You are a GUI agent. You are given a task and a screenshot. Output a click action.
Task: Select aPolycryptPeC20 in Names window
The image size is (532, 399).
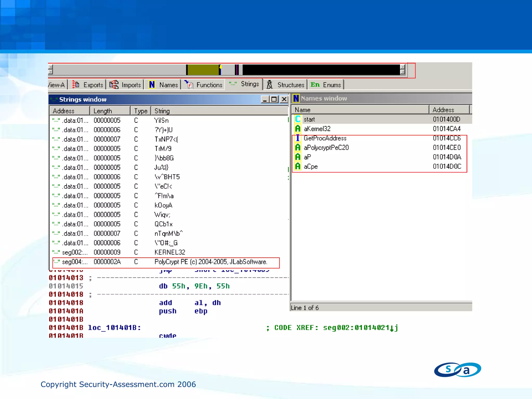point(326,148)
